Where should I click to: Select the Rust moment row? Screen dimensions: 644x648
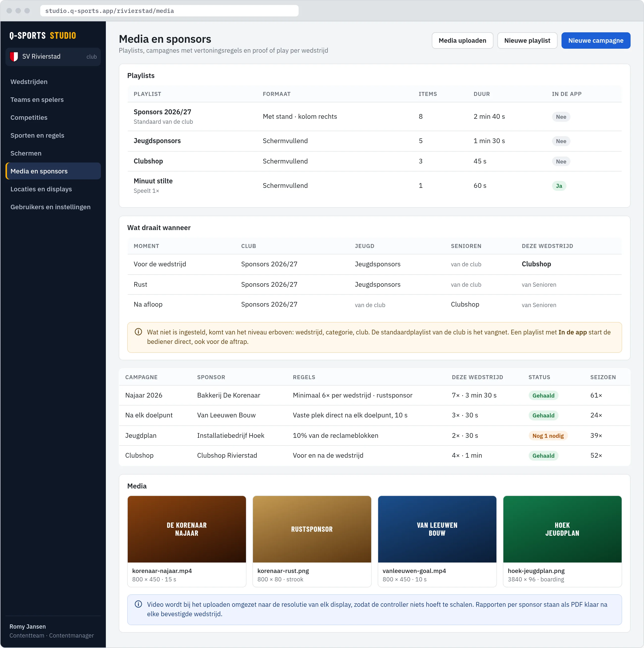(x=374, y=284)
